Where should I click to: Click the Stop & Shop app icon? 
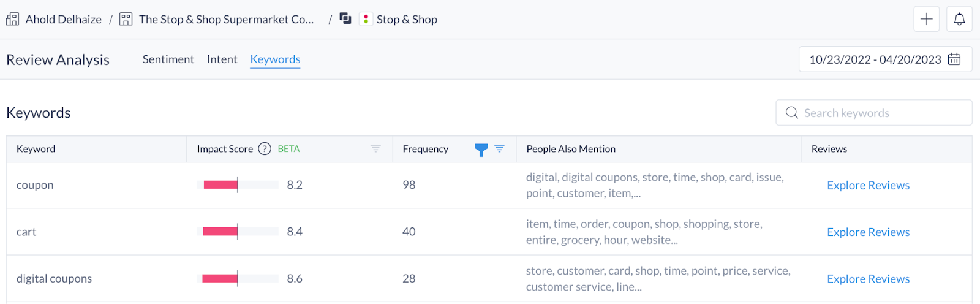point(366,20)
